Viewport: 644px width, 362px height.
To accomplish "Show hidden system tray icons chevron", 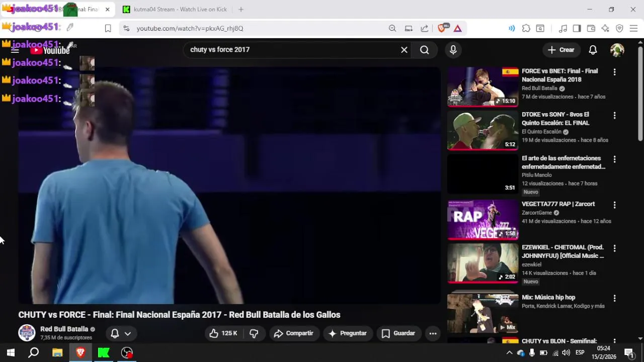I will 509,353.
